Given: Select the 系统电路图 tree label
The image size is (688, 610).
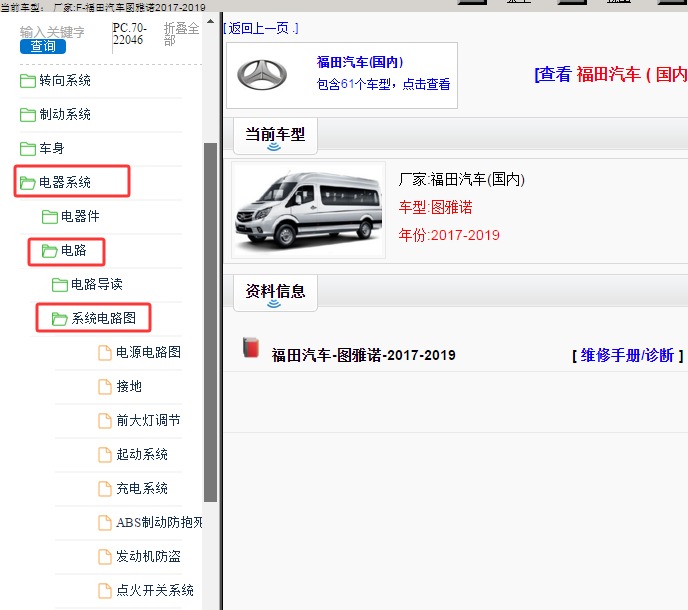Looking at the screenshot, I should pyautogui.click(x=104, y=318).
